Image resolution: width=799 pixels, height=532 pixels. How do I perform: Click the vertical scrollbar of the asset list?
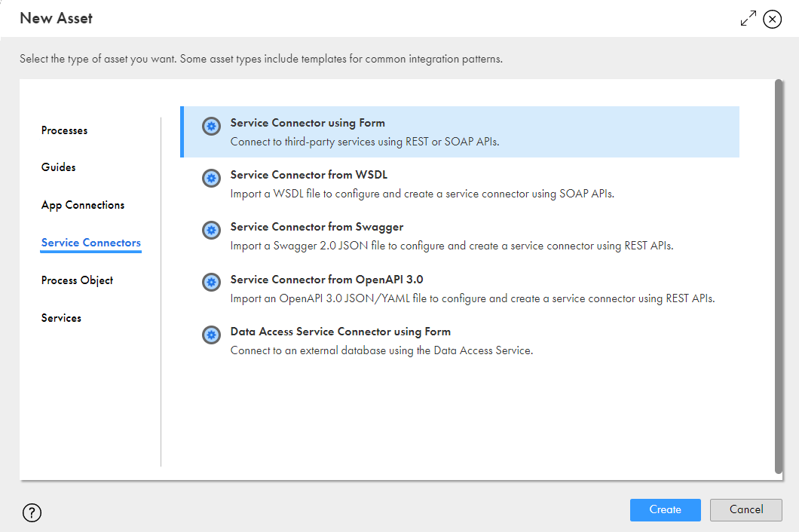click(x=778, y=277)
